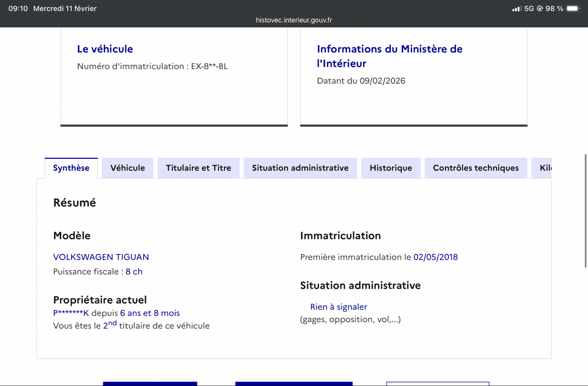Click the Rien à signaler status
The width and height of the screenshot is (588, 386).
(338, 307)
